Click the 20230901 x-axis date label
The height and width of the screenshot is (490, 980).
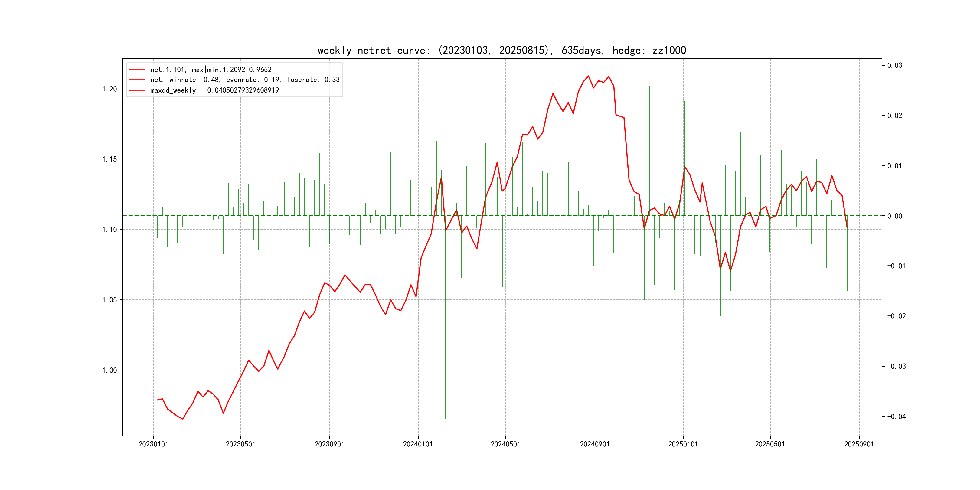tap(329, 444)
